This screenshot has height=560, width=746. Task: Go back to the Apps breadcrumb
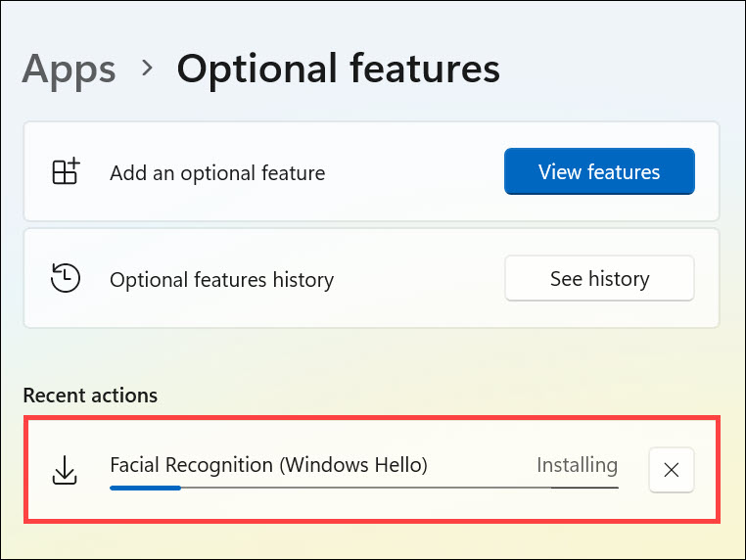(69, 69)
